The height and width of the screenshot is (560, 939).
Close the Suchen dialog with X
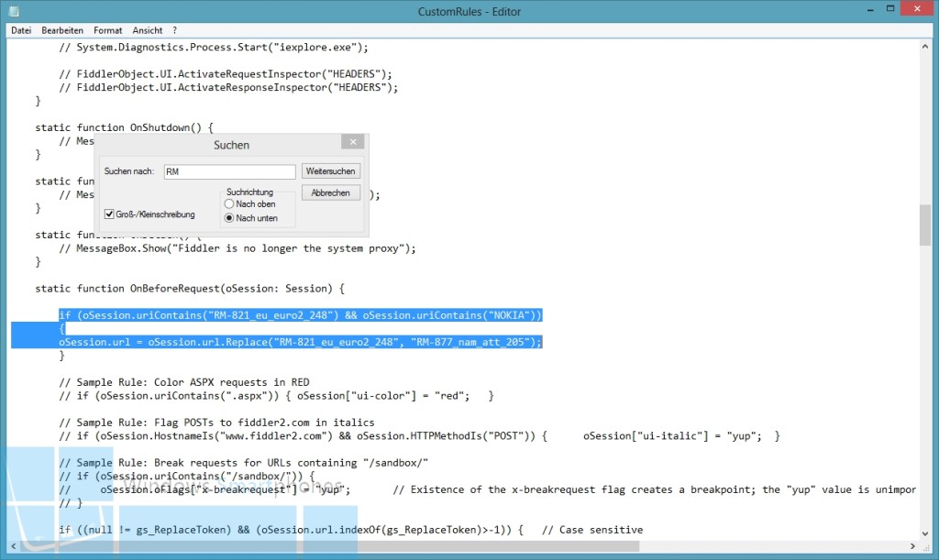pos(353,142)
